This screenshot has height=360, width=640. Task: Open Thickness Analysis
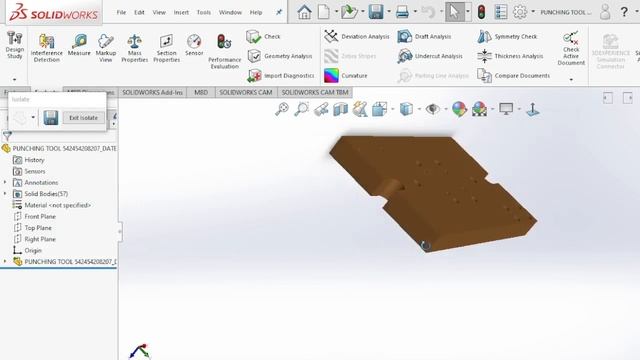[x=510, y=56]
